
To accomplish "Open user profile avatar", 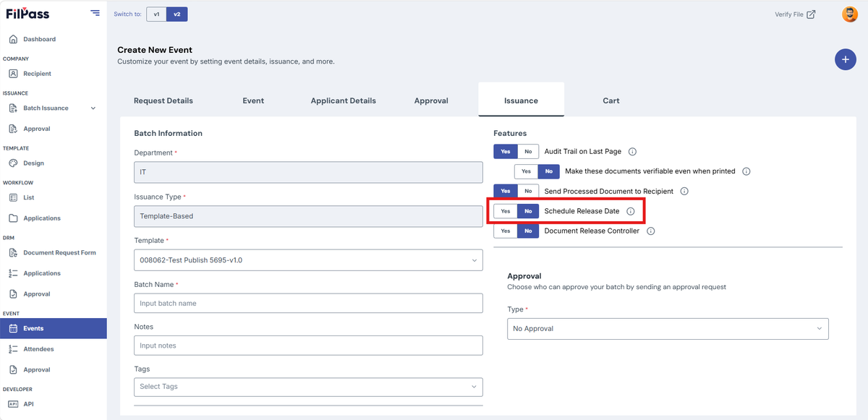I will coord(849,14).
